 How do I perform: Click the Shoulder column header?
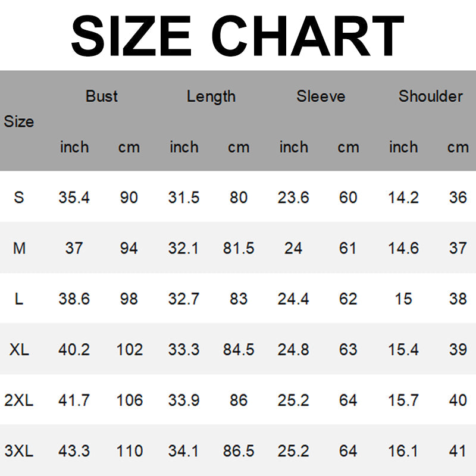pos(430,96)
